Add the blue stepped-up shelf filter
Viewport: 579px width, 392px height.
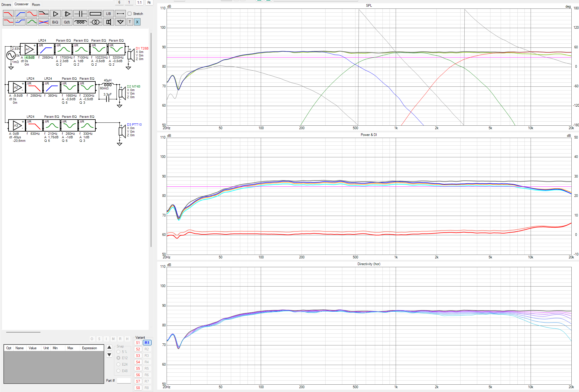(20, 22)
